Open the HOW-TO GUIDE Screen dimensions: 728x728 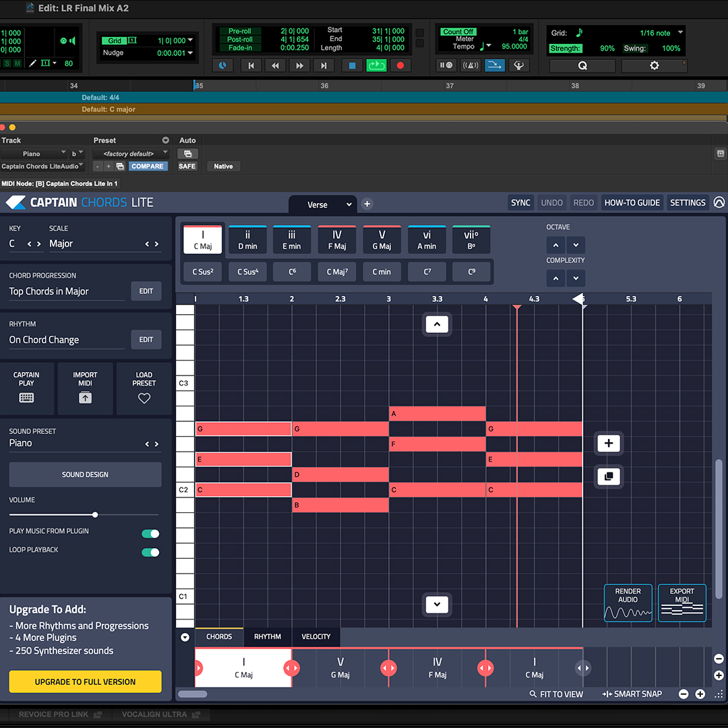coord(632,203)
